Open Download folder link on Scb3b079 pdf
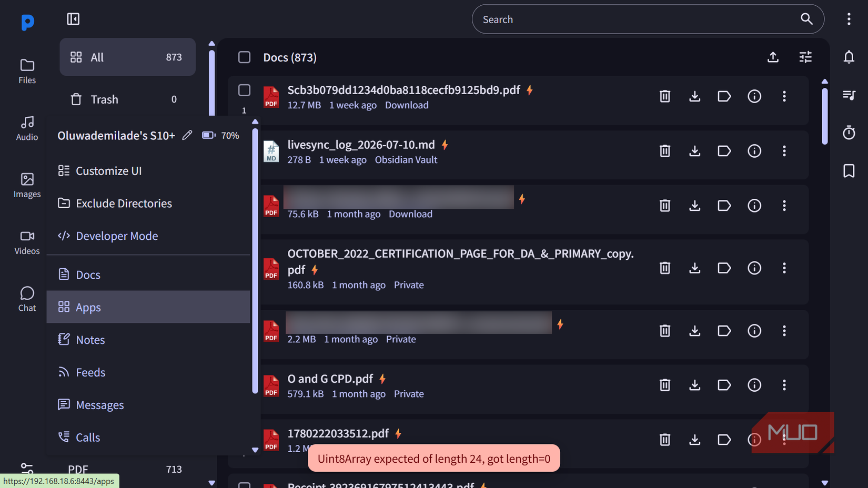This screenshot has width=868, height=488. (407, 105)
